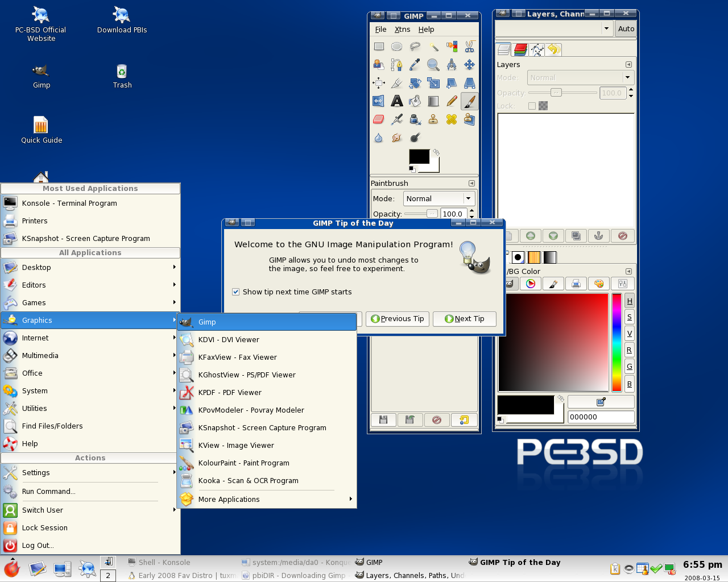Select the Perspective tool

pos(470,83)
